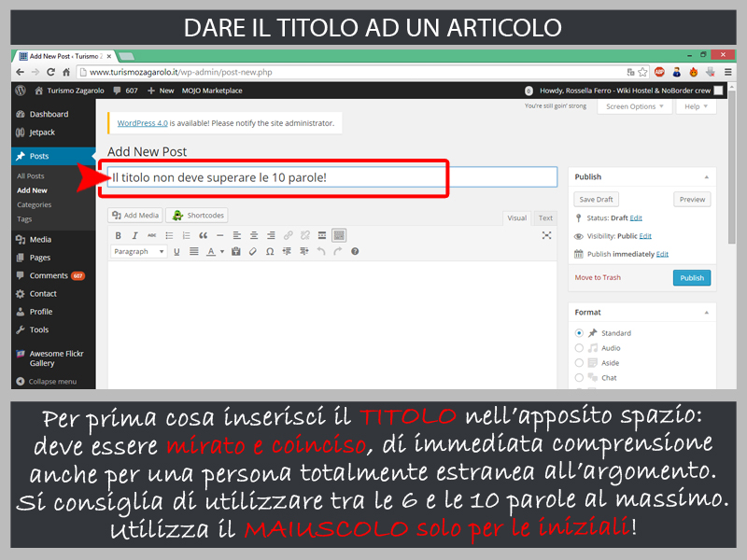The height and width of the screenshot is (560, 747).
Task: Bookmark this page with the star icon
Action: (x=643, y=72)
